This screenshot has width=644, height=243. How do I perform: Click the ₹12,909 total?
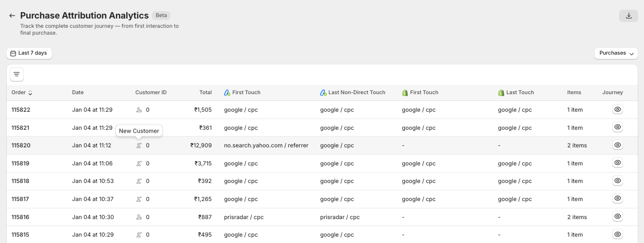click(201, 145)
